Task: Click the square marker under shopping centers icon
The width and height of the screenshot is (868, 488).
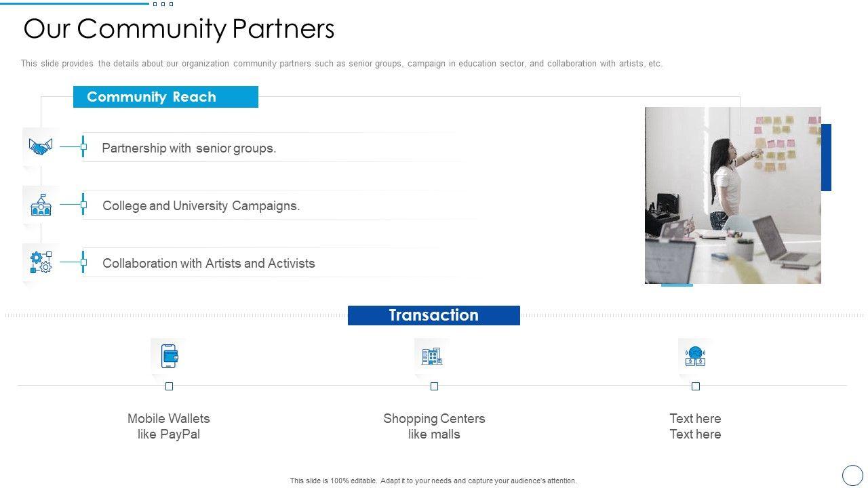Action: tap(435, 386)
